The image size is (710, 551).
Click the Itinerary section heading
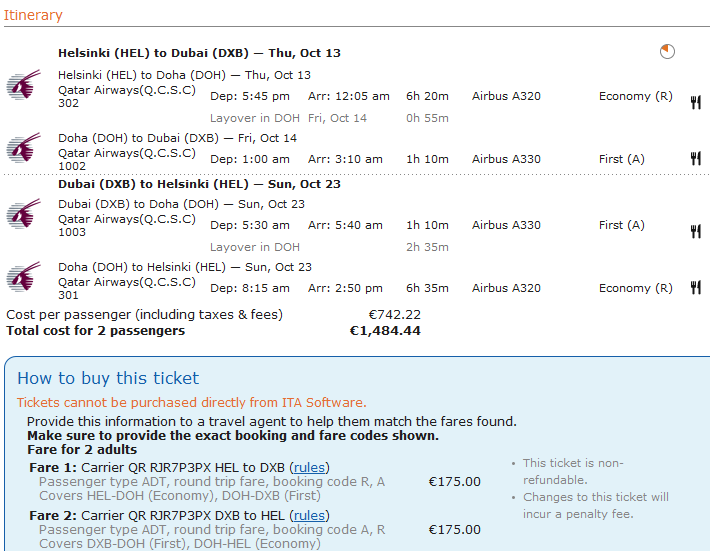[33, 15]
